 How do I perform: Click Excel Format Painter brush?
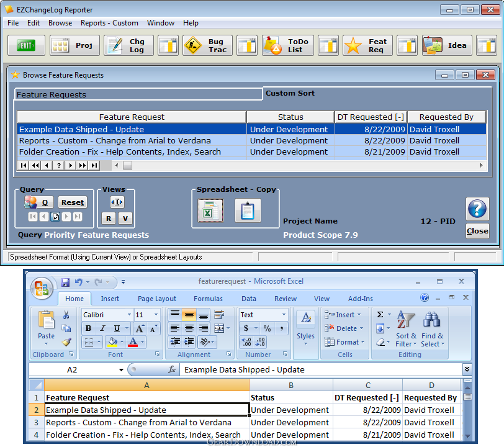click(x=67, y=342)
